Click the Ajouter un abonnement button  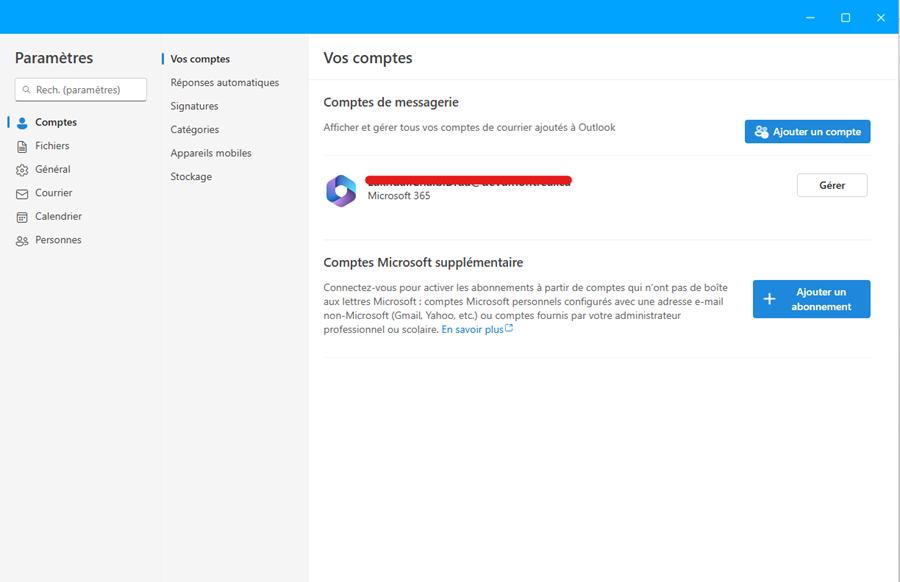(811, 299)
